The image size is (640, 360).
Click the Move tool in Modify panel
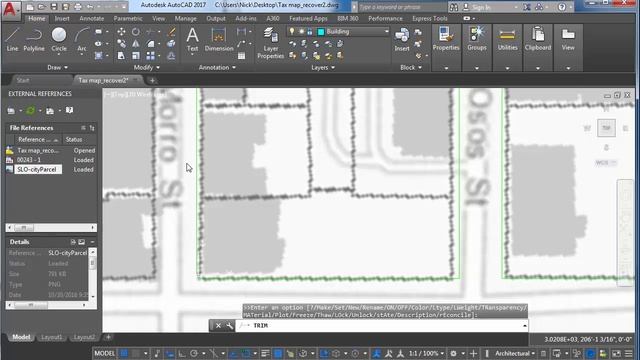pos(121,32)
